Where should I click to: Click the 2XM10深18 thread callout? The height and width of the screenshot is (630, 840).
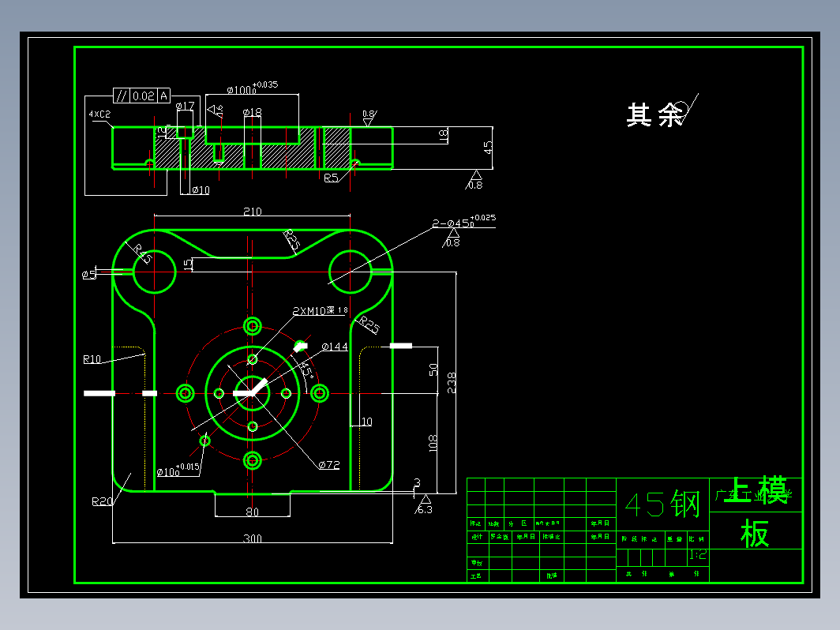pyautogui.click(x=320, y=311)
